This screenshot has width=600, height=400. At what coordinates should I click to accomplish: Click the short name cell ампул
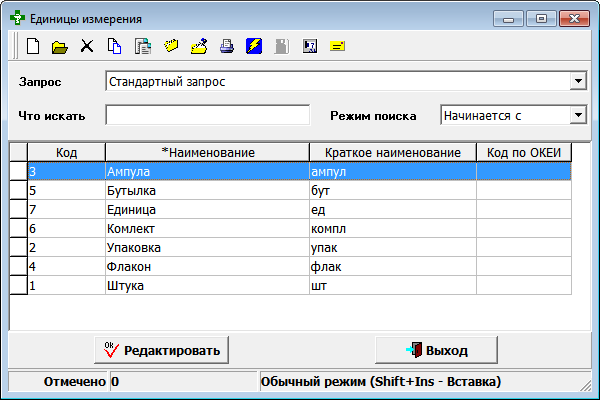pyautogui.click(x=393, y=171)
